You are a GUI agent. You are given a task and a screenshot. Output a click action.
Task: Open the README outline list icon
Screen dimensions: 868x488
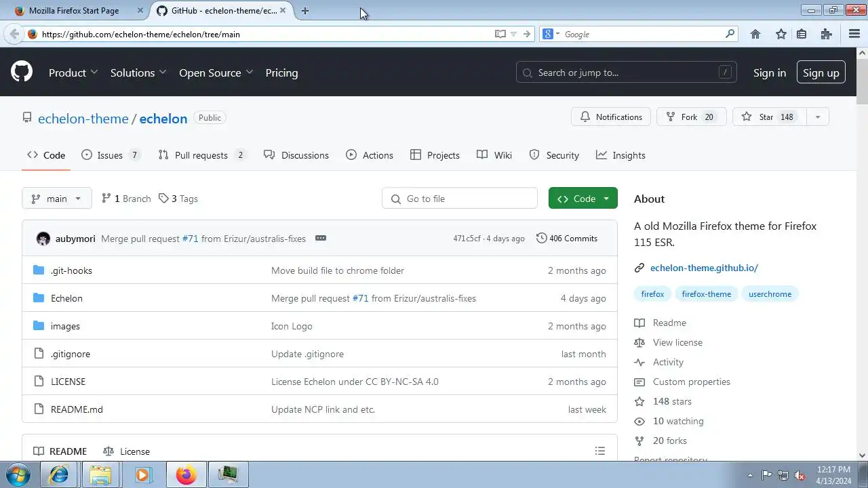pyautogui.click(x=599, y=451)
